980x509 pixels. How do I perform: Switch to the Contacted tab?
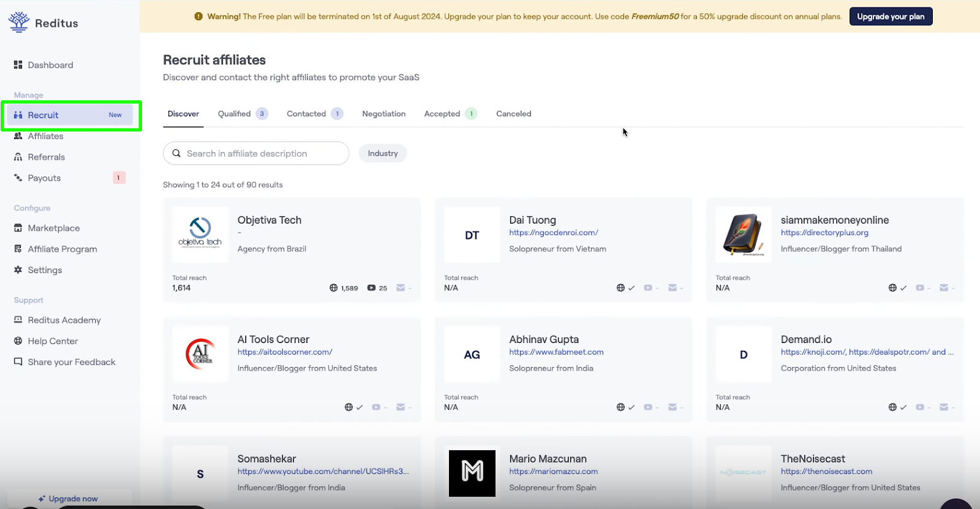pyautogui.click(x=315, y=114)
